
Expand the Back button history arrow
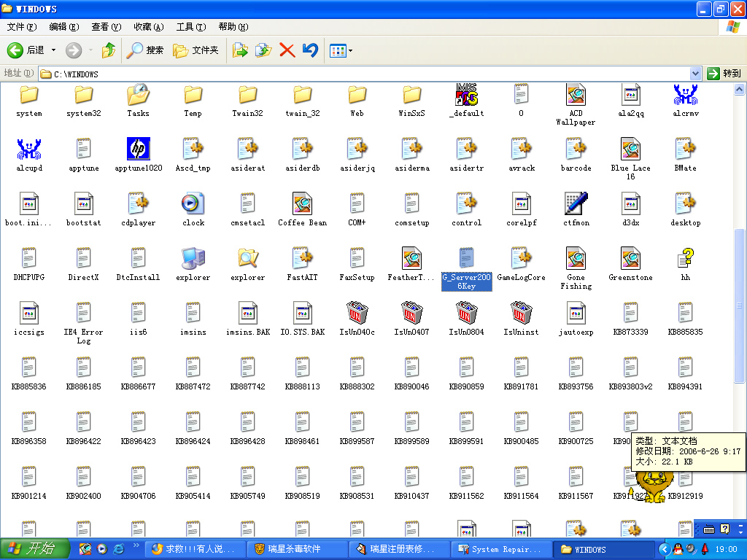[53, 50]
